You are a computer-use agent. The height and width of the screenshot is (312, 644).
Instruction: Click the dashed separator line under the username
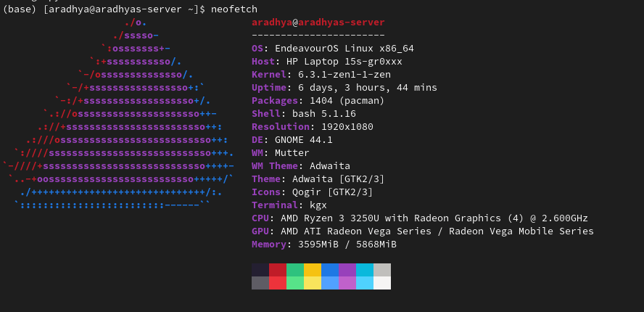click(318, 36)
